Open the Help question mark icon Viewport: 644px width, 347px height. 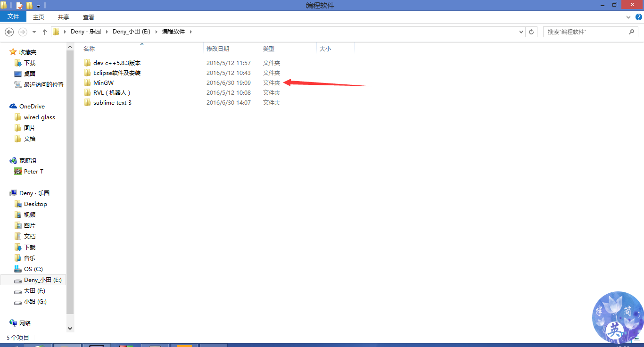[640, 17]
